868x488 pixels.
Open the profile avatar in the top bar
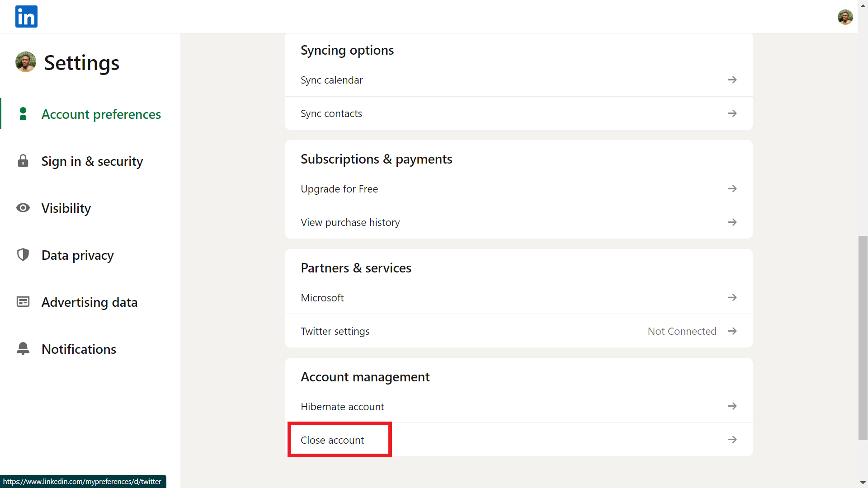tap(845, 17)
